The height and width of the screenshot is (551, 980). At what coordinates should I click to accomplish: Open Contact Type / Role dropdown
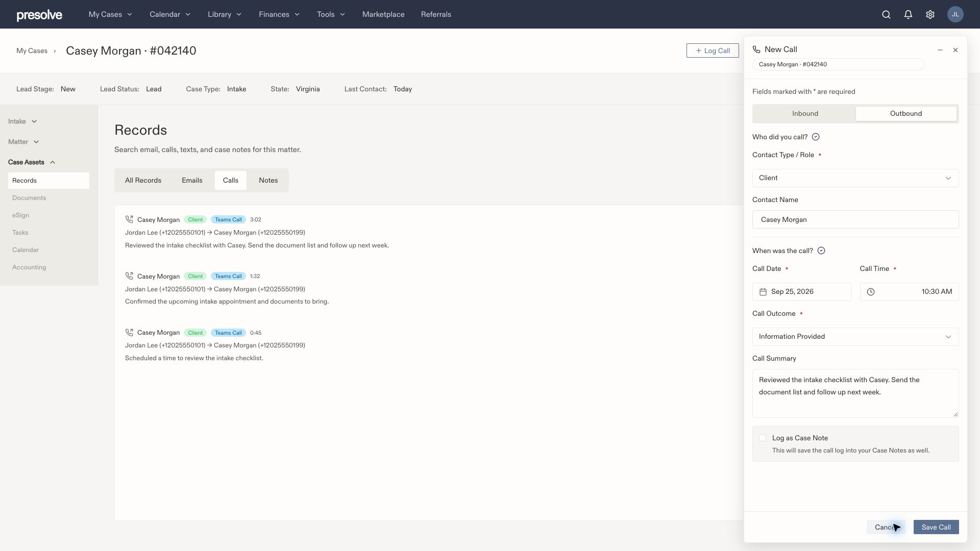(855, 178)
